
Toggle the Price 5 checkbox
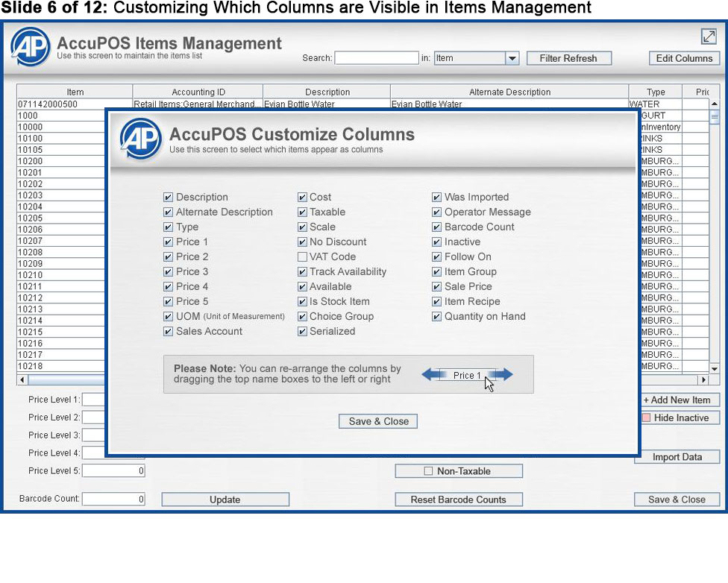coord(168,301)
